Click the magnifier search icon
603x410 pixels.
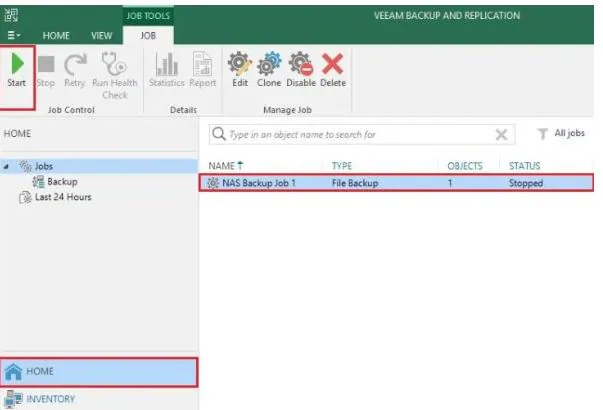click(x=218, y=134)
